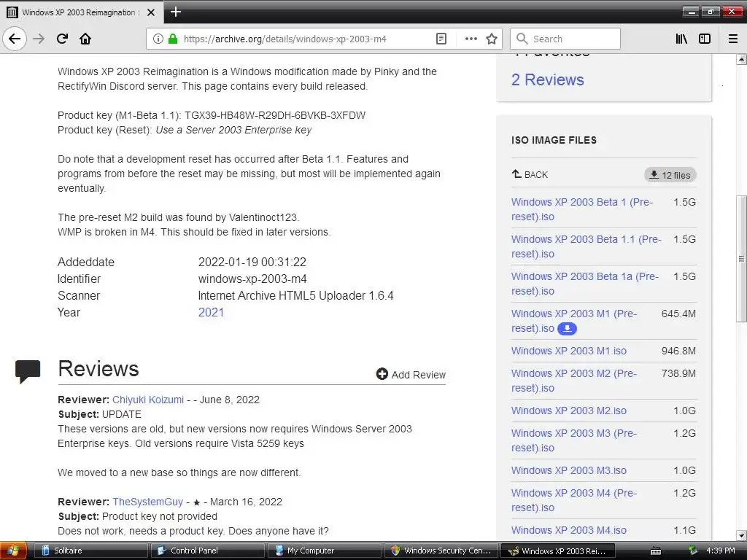
Task: Switch to My Computer in the taskbar
Action: (324, 551)
